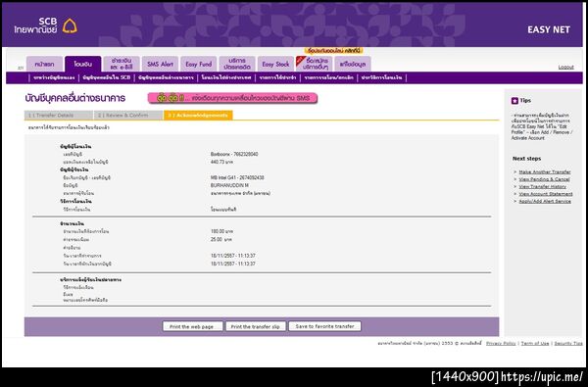The height and width of the screenshot is (387, 588).
Task: Switch to the SMS Alert tab
Action: pyautogui.click(x=160, y=64)
